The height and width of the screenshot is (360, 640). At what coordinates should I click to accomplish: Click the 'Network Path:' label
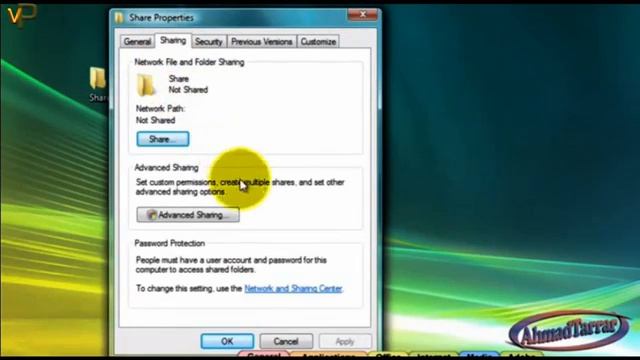[160, 109]
